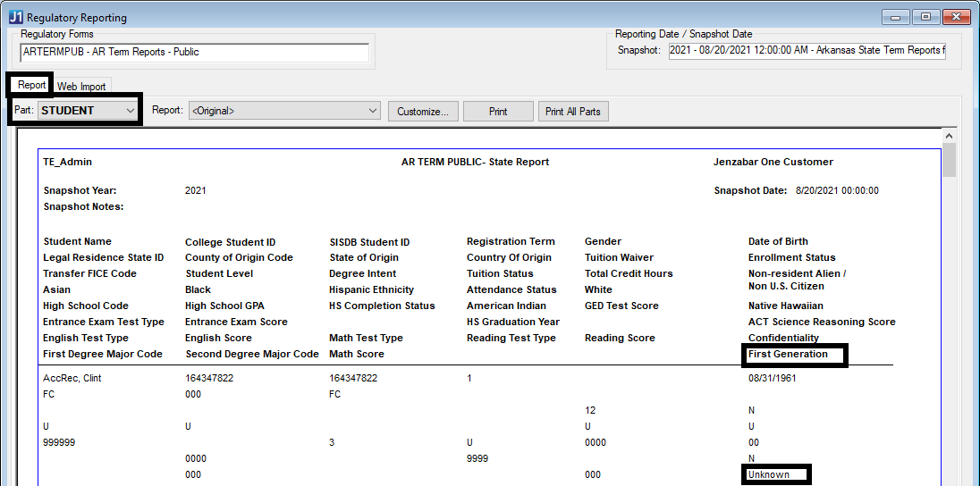Viewport: 980px width, 486px height.
Task: Open the Web Import tab
Action: point(81,87)
